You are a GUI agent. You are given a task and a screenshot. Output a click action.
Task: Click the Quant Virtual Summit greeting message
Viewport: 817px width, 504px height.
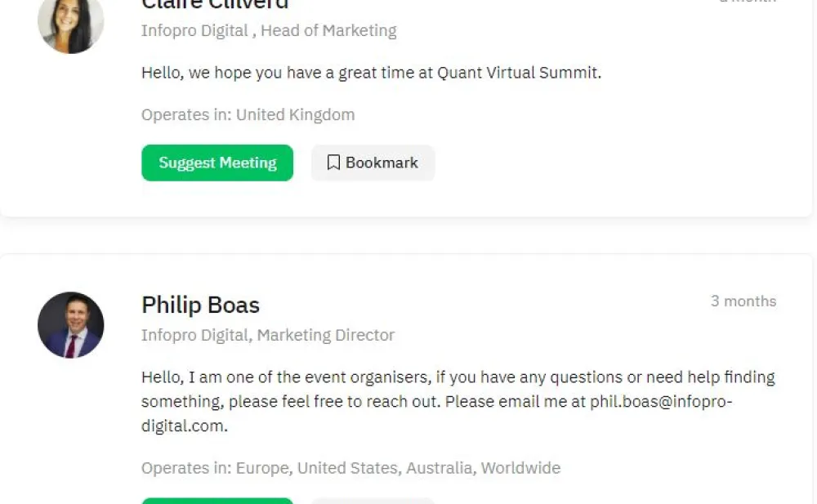pyautogui.click(x=371, y=73)
